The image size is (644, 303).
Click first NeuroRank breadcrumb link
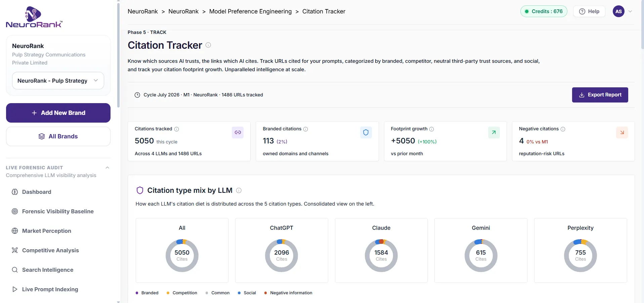(142, 11)
